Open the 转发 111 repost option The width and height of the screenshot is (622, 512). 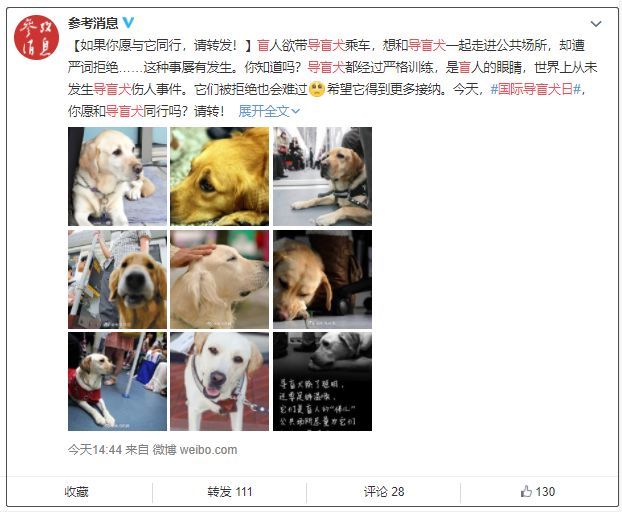click(230, 492)
